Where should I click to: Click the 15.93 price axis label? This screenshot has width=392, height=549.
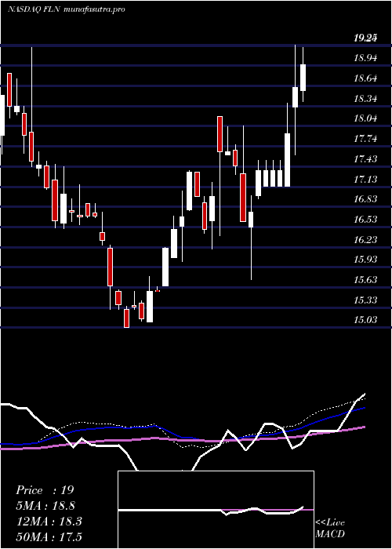pyautogui.click(x=365, y=260)
